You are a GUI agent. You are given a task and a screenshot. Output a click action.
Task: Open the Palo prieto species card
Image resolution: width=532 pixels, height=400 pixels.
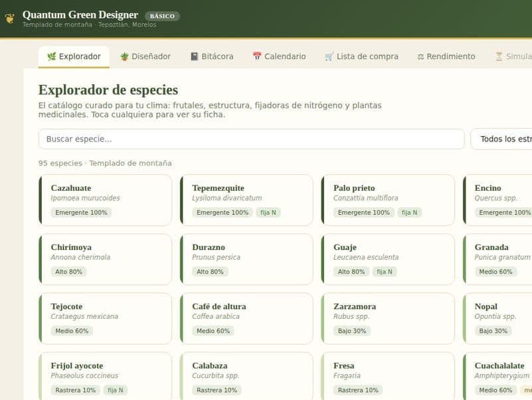388,200
